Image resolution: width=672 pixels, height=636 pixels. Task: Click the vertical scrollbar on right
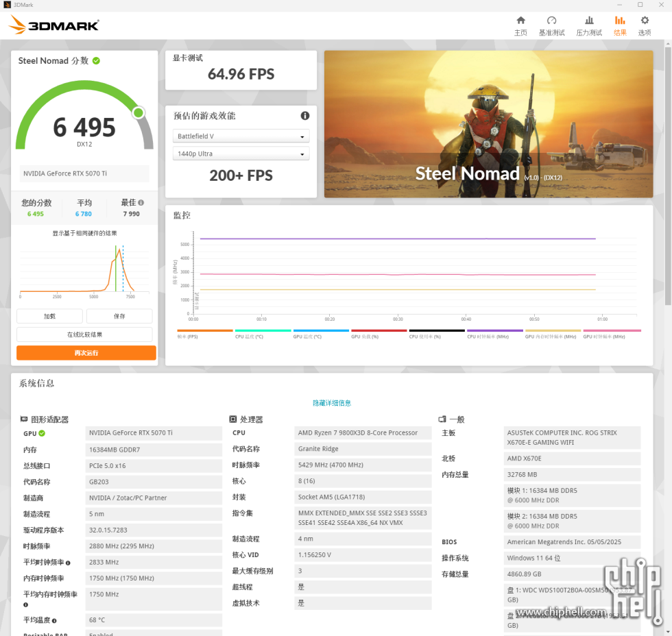(668, 175)
